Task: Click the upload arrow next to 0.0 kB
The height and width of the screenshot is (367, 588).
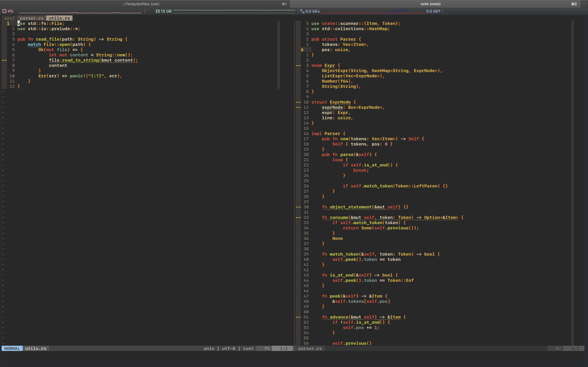Action: pyautogui.click(x=439, y=11)
